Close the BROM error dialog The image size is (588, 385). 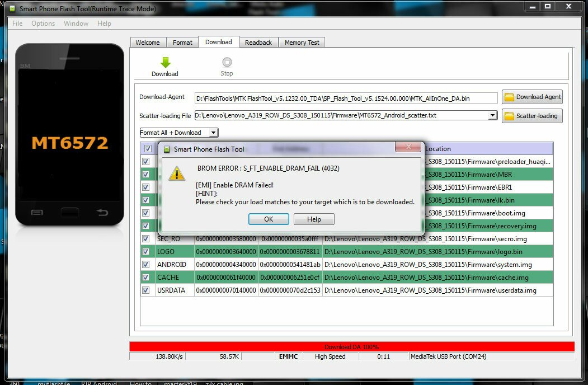(x=408, y=147)
